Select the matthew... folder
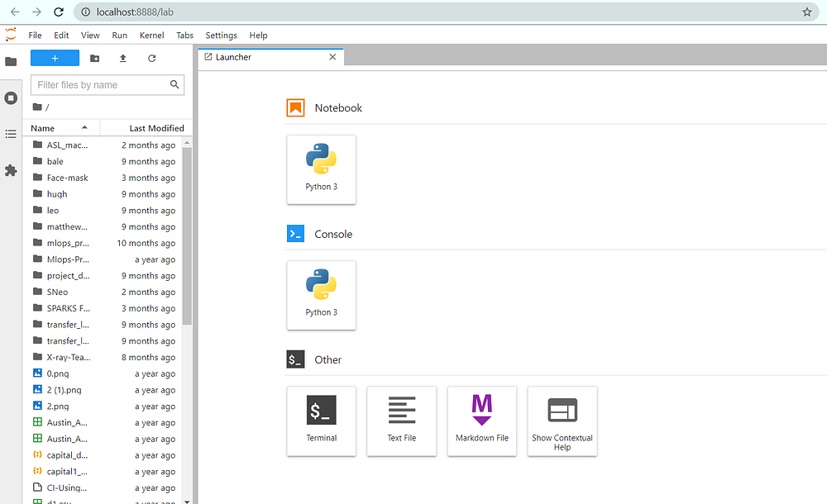Screen dimensions: 827x504 [104, 226]
